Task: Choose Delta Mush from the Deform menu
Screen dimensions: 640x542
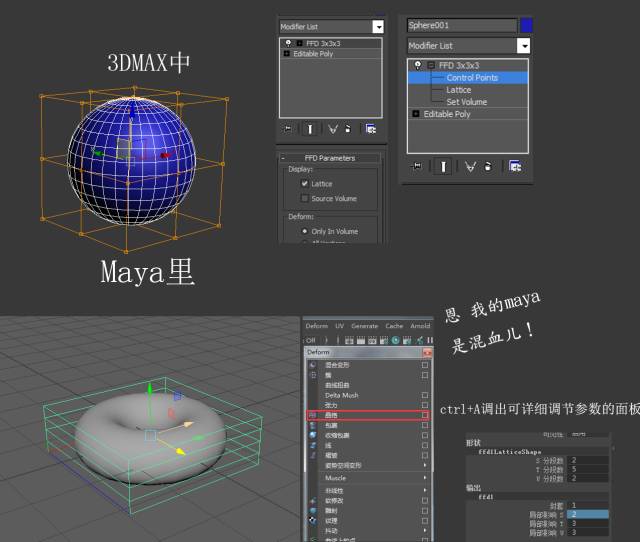Action: pyautogui.click(x=342, y=395)
